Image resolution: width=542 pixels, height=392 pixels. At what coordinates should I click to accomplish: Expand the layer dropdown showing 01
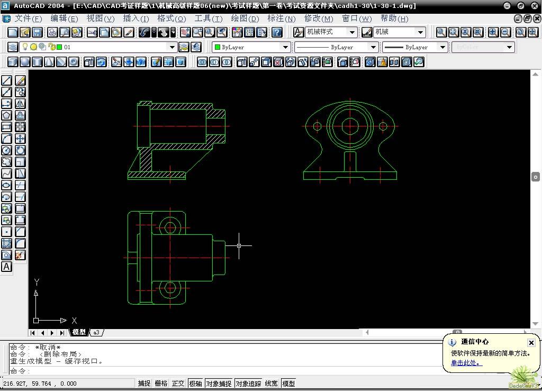171,47
